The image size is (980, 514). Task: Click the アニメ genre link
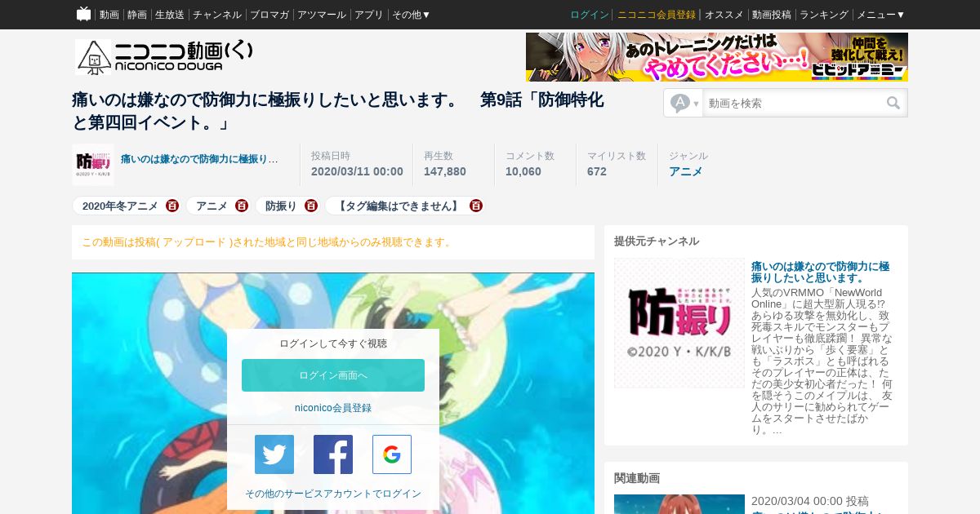tap(685, 171)
